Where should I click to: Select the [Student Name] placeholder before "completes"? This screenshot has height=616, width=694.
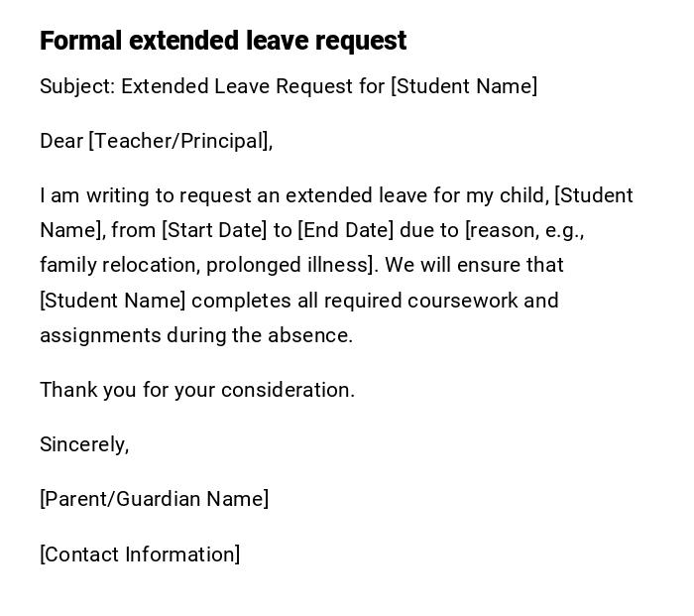point(113,301)
